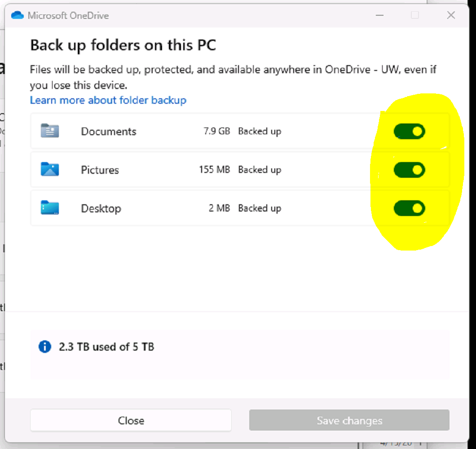Viewport: 476px width, 449px height.
Task: Click the Desktop folder icon
Action: tap(50, 208)
